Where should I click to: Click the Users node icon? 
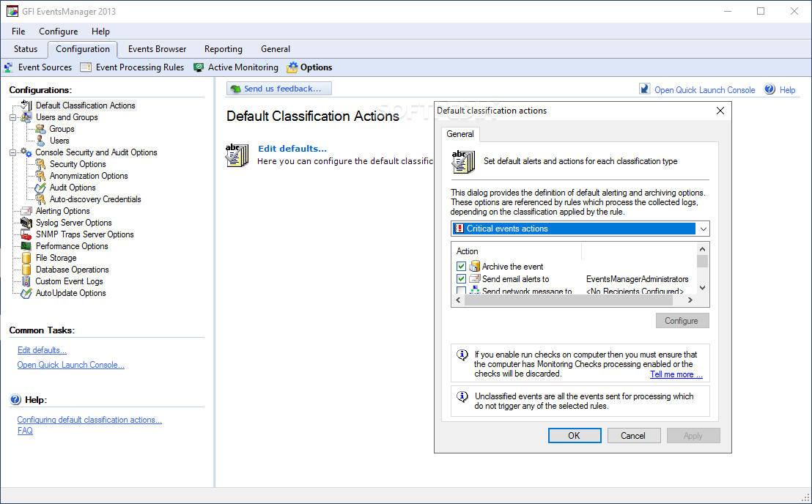(x=40, y=141)
